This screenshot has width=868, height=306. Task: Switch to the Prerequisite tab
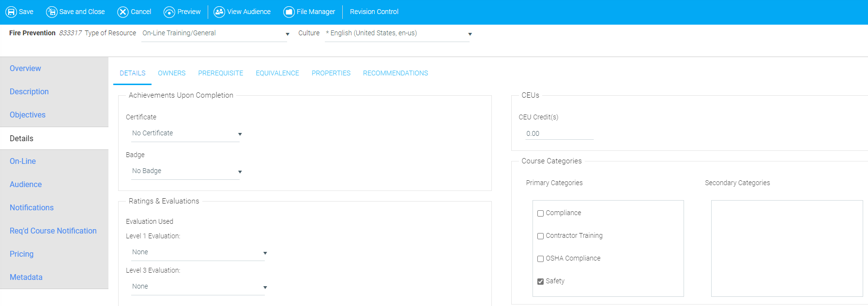(x=220, y=73)
